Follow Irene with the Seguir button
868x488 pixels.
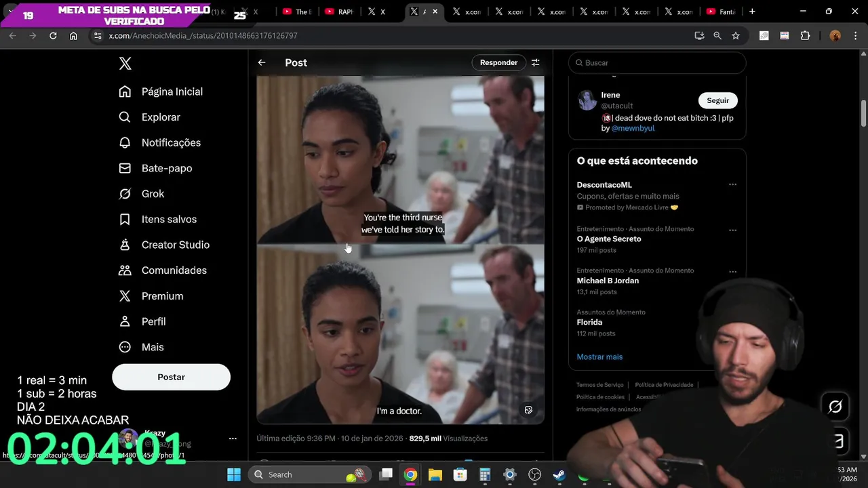[717, 100]
